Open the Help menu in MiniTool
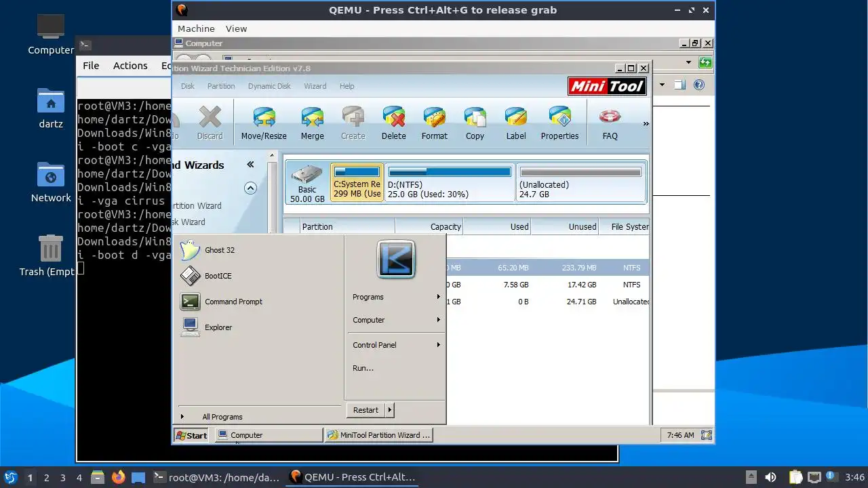 click(347, 86)
